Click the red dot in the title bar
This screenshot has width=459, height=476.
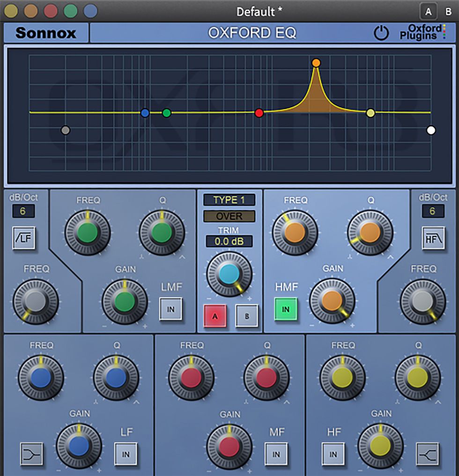(51, 11)
